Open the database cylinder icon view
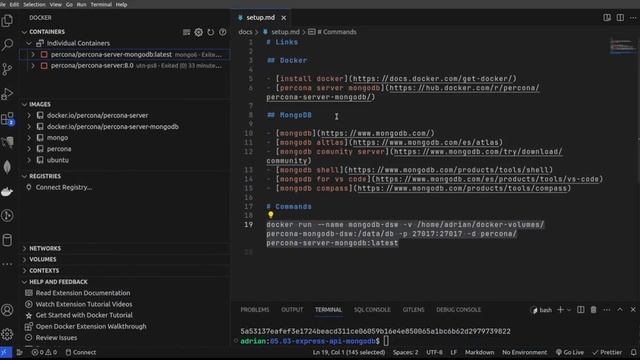 (x=7, y=240)
